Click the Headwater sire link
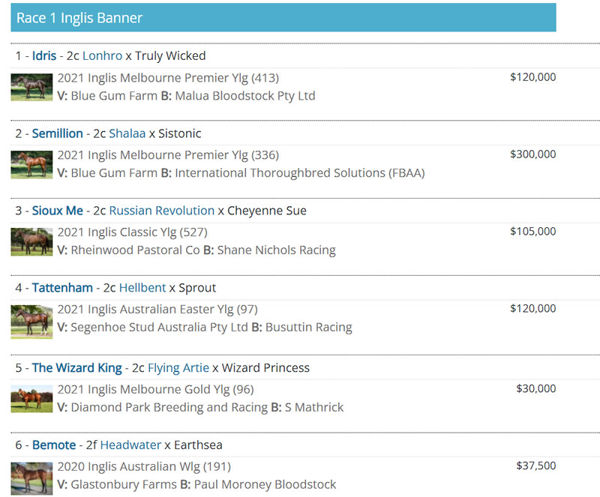 tap(130, 445)
